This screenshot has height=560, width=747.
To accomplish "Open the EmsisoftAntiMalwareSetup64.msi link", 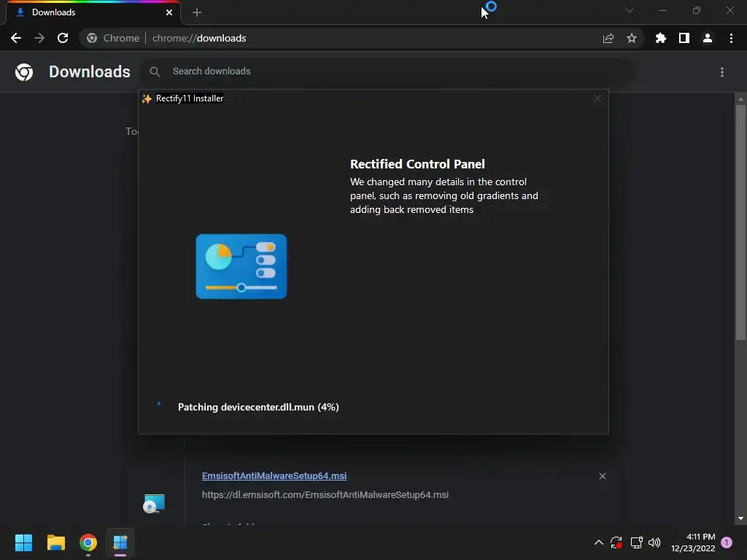I will (274, 475).
